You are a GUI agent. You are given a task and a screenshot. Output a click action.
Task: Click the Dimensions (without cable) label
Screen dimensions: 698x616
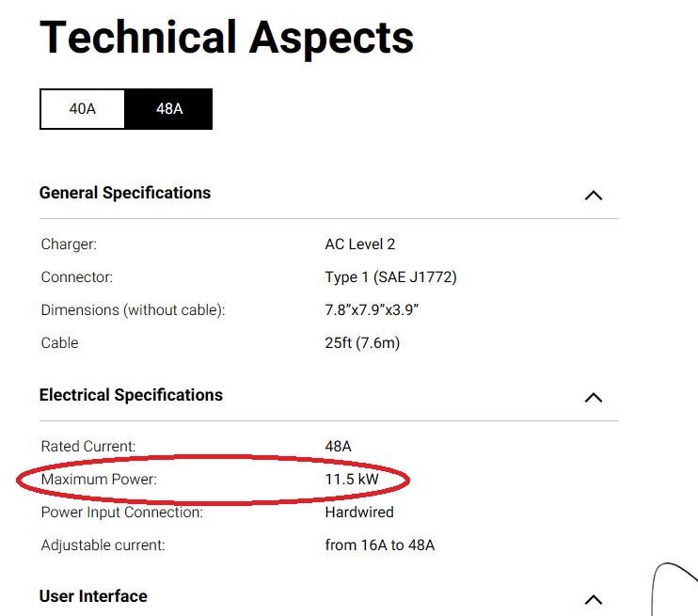point(133,310)
